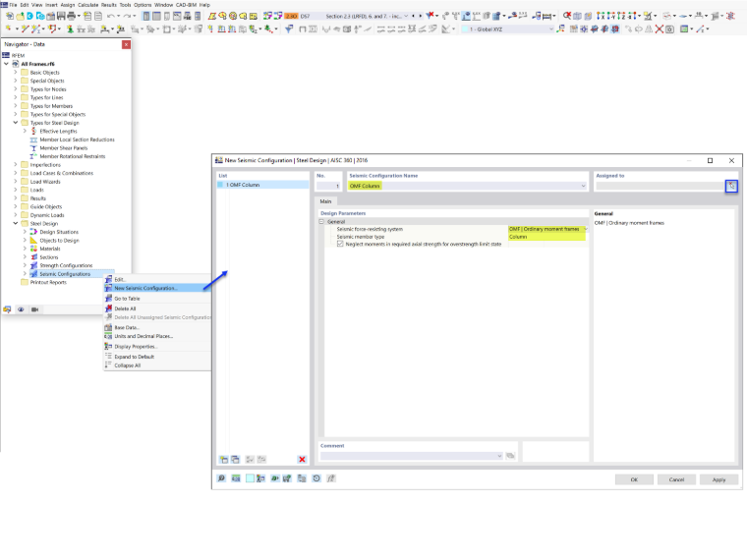Close the Navigator - Data panel
The width and height of the screenshot is (747, 560).
pos(126,44)
